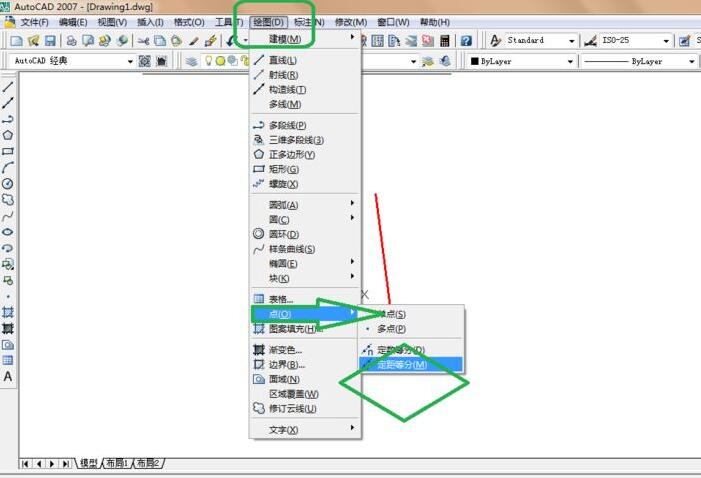Select Spline tool in Draw toolbar

8,216
